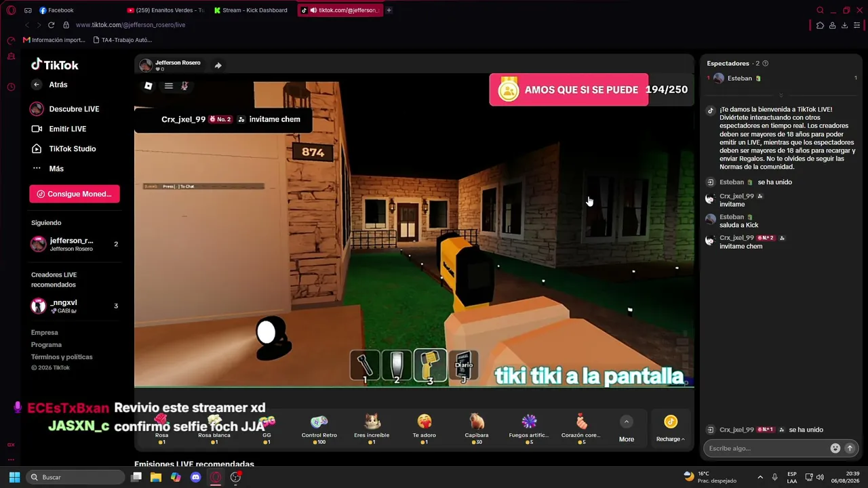Switch to the Facebook tab
Screen dimensions: 868x488
click(x=56, y=10)
